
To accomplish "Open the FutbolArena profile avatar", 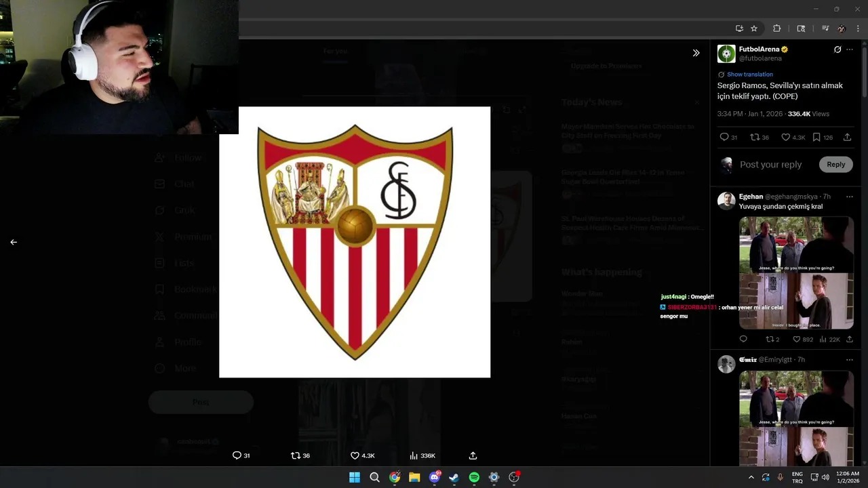I will coord(726,54).
